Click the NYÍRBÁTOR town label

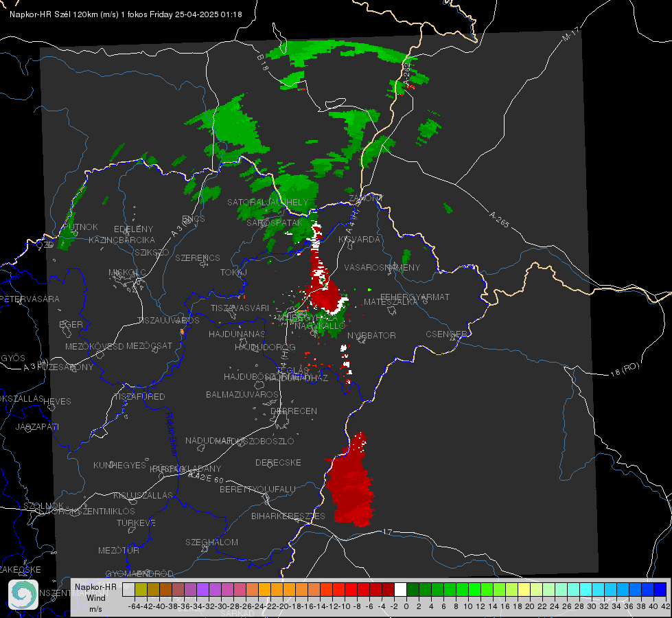[x=371, y=335]
